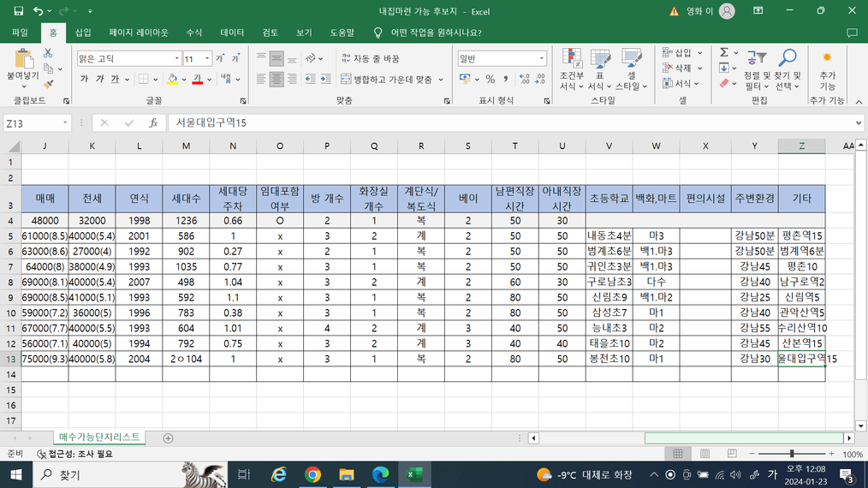
Task: Toggle Wrap Text (자동 줄 바꿈)
Action: tap(371, 58)
